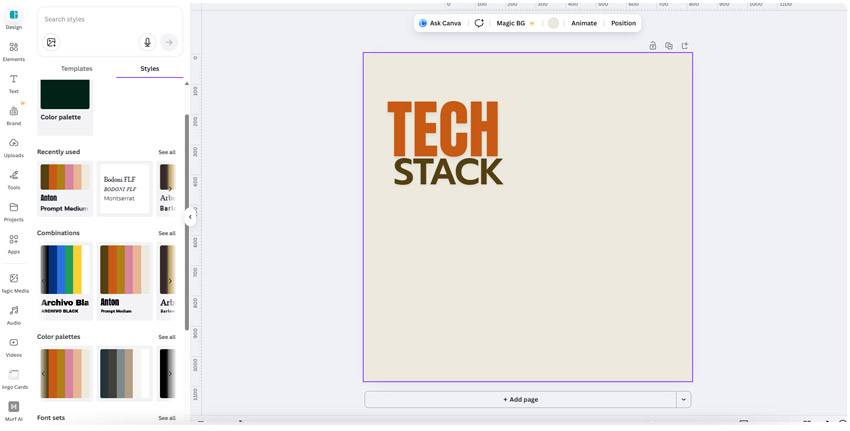
Task: Open the Brand kit panel
Action: [14, 115]
